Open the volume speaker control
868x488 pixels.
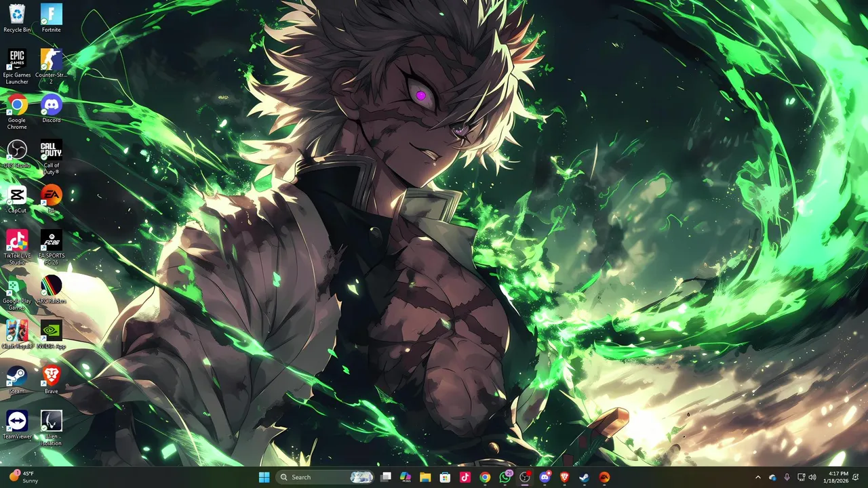pos(812,477)
